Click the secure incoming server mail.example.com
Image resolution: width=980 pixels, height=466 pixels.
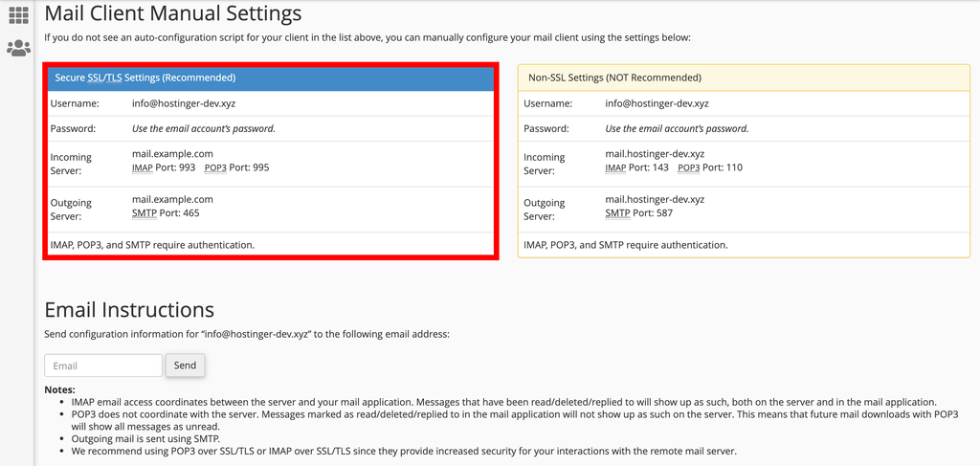172,153
